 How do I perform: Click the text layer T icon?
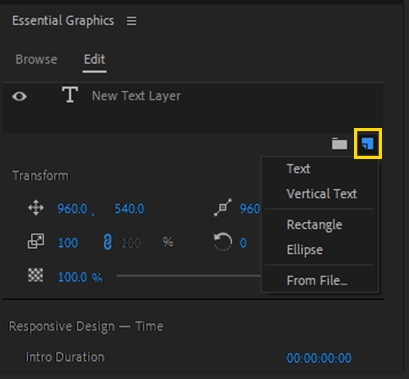70,95
